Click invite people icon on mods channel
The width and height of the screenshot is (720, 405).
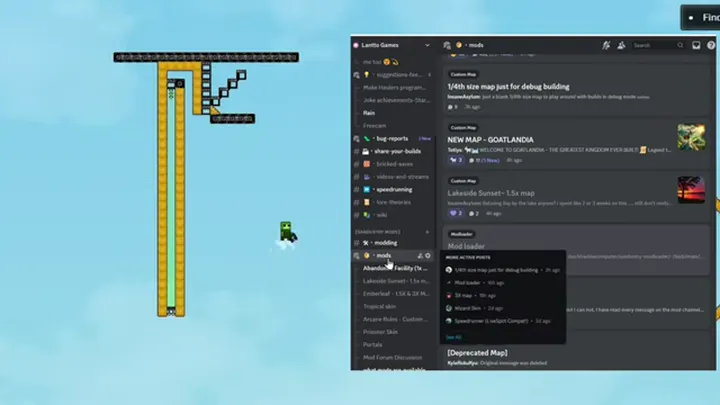pos(420,255)
